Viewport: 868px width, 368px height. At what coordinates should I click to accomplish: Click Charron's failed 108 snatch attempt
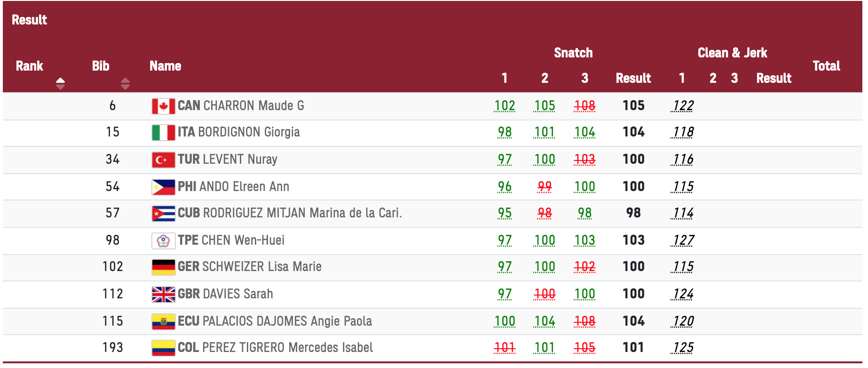(x=584, y=106)
